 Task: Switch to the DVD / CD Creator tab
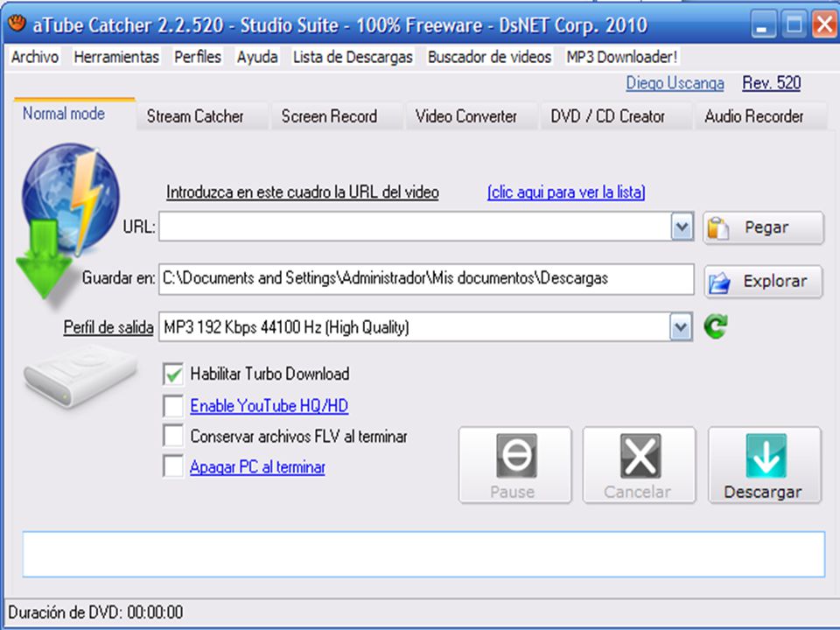(x=616, y=116)
